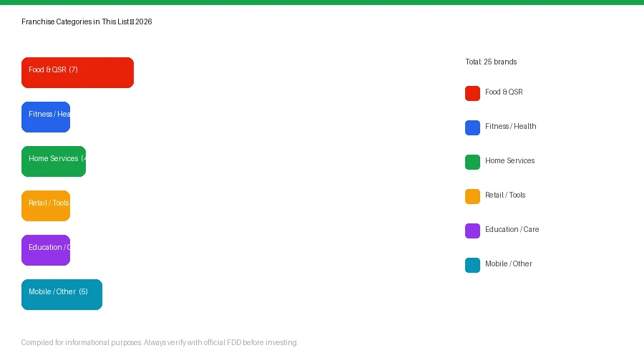Image resolution: width=644 pixels, height=358 pixels.
Task: Select the purple Education / Care legend swatch
Action: click(472, 231)
